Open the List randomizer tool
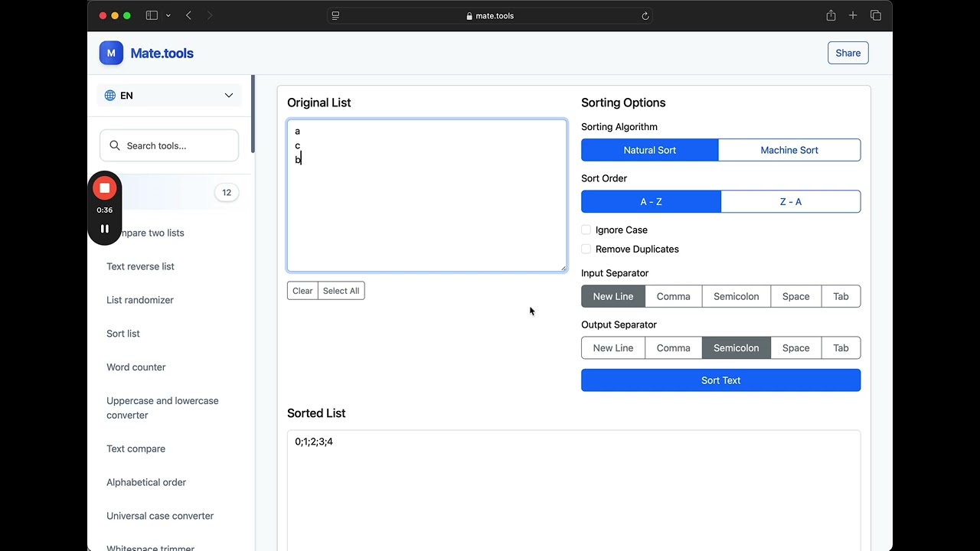Viewport: 980px width, 551px height. pos(140,300)
